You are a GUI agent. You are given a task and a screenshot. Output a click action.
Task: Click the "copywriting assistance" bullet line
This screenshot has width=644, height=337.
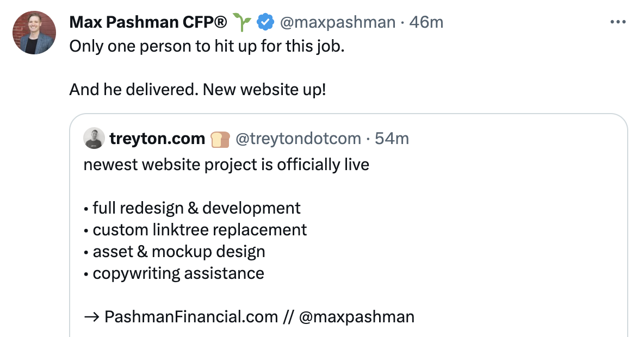pyautogui.click(x=178, y=273)
